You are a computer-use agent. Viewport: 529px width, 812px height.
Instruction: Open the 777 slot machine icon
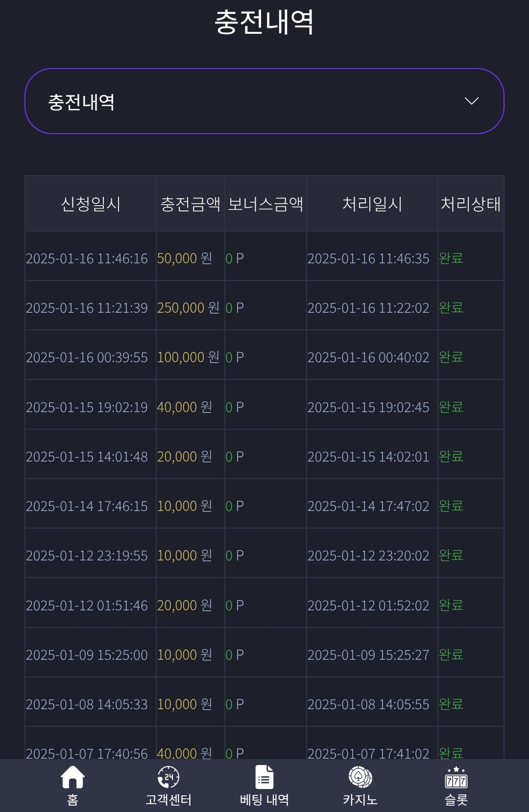tap(456, 777)
